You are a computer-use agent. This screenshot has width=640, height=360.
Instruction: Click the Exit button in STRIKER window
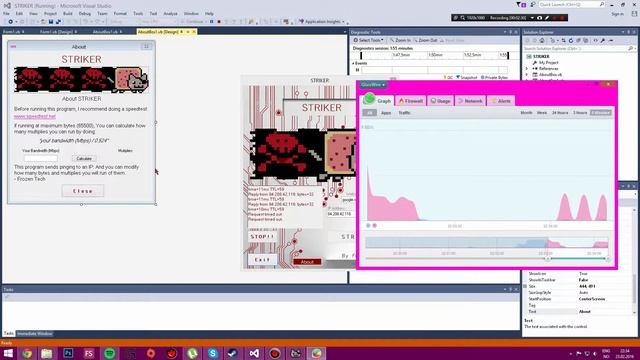click(x=262, y=260)
